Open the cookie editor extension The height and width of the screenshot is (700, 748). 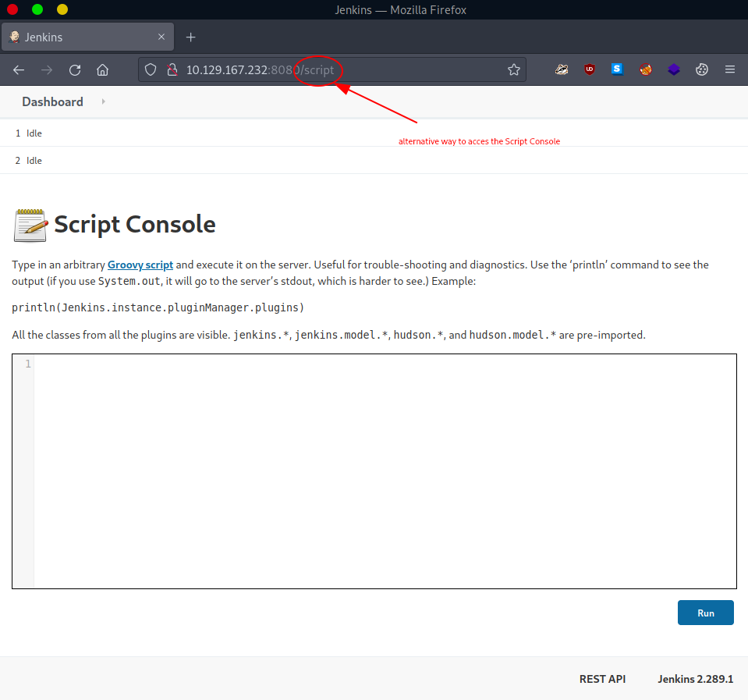(701, 69)
